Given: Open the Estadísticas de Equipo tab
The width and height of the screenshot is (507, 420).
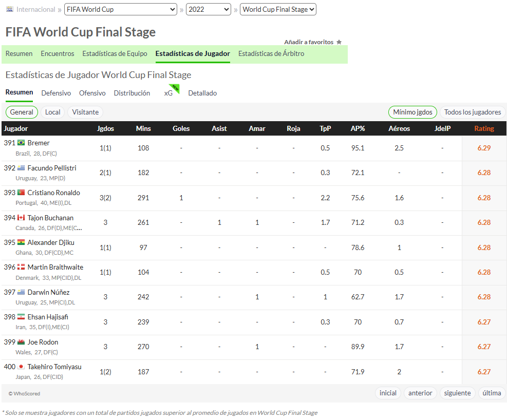Looking at the screenshot, I should (x=115, y=53).
